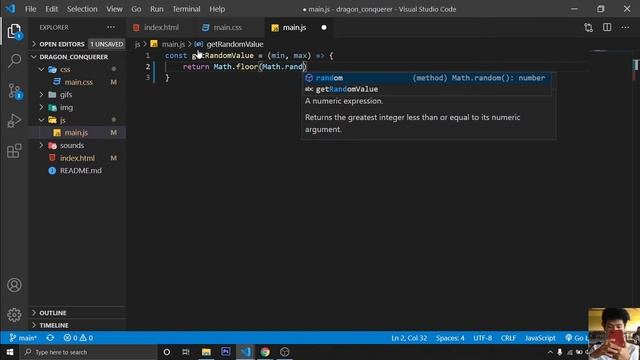Viewport: 640px width, 360px height.
Task: Open the Go menu
Action: click(136, 9)
